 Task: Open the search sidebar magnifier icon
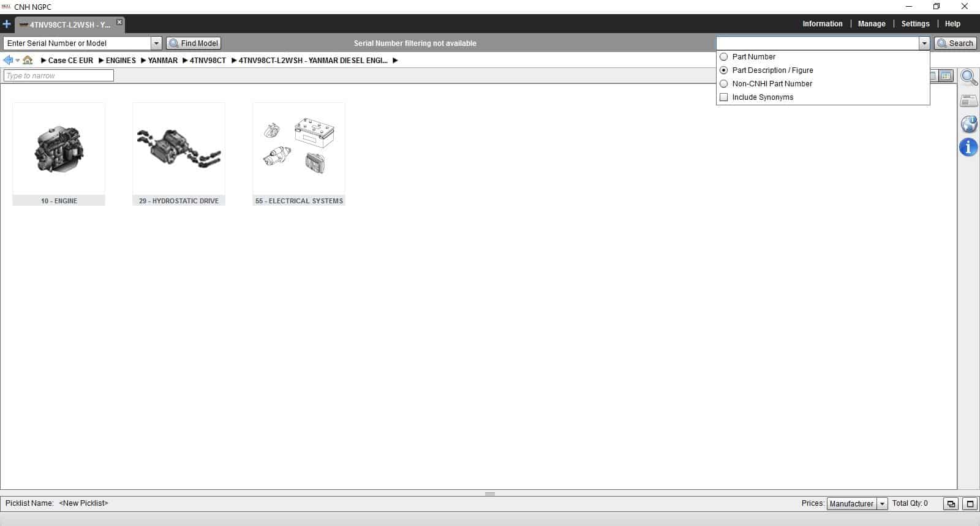pyautogui.click(x=969, y=78)
